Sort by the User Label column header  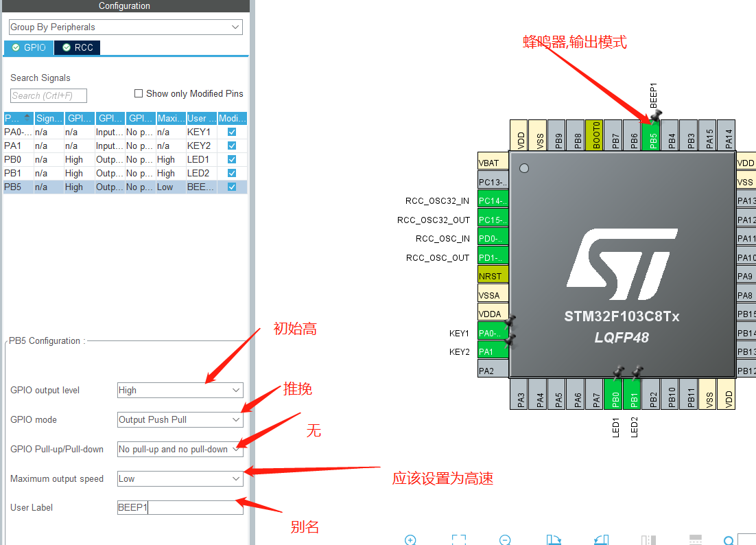point(202,118)
